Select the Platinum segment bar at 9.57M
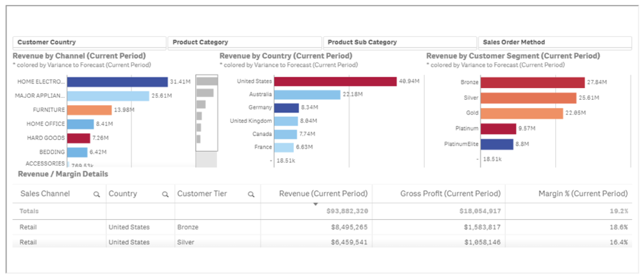 498,129
